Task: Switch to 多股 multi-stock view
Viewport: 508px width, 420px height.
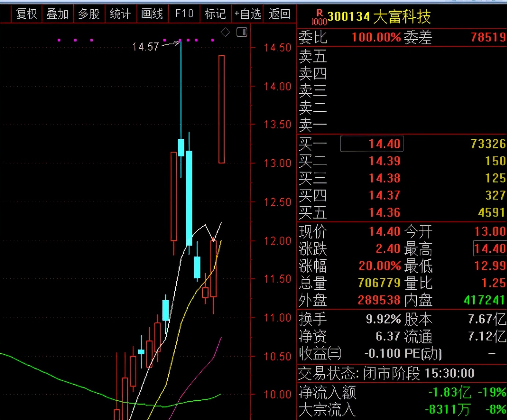Action: (x=89, y=14)
